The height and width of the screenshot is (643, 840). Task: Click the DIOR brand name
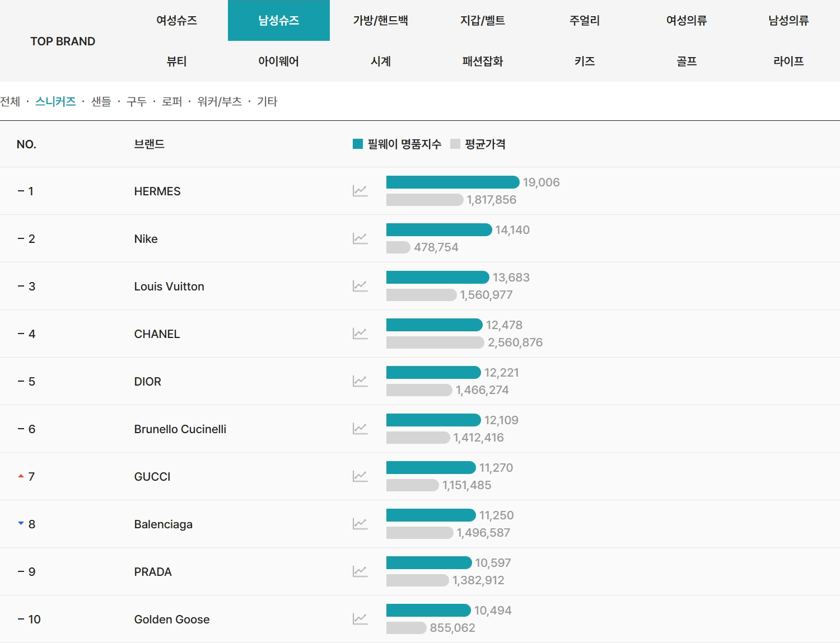(x=148, y=382)
